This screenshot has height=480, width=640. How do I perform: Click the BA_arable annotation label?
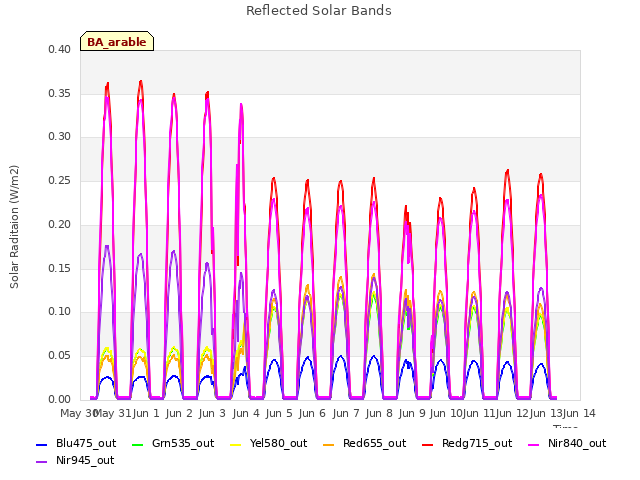pyautogui.click(x=117, y=42)
